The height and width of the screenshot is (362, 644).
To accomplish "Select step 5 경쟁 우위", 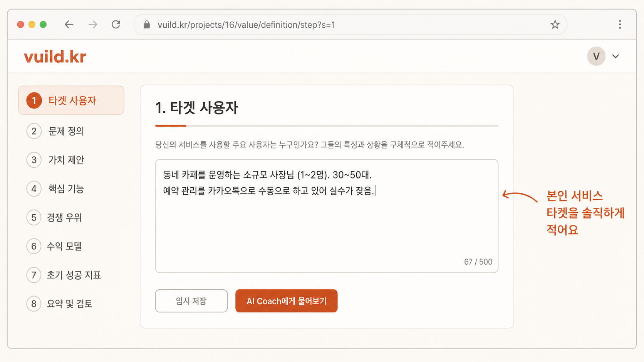I will click(x=54, y=218).
